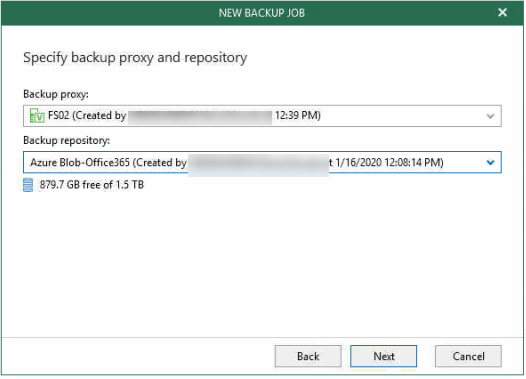Click the green proxy server icon beside FS02
Image resolution: width=526 pixels, height=379 pixels.
coord(37,116)
